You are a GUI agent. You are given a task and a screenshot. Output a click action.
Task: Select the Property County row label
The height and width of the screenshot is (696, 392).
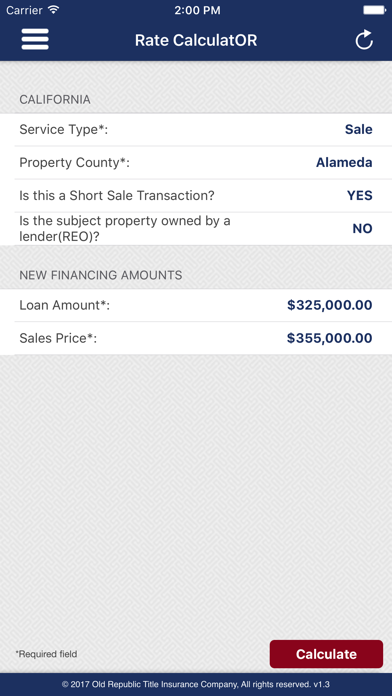(x=74, y=162)
